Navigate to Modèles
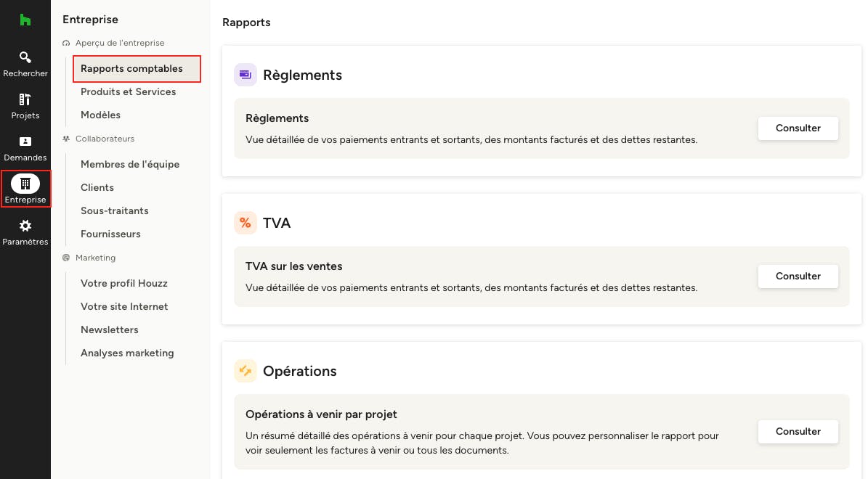The width and height of the screenshot is (868, 479). point(100,115)
